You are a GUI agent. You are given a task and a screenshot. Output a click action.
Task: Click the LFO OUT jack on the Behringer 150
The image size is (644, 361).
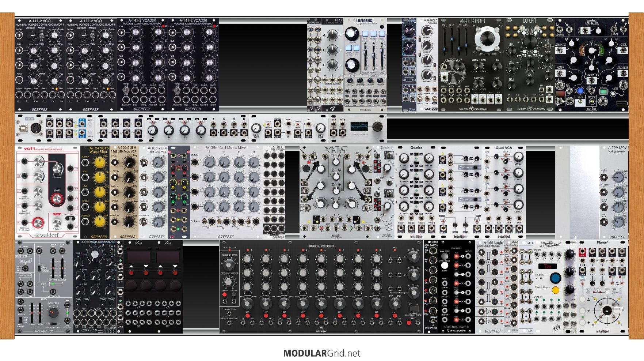click(67, 321)
